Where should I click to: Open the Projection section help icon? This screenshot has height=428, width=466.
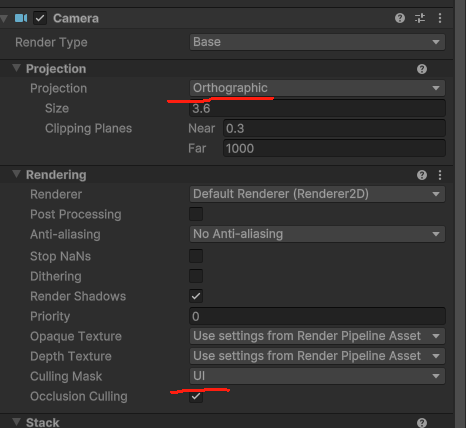pyautogui.click(x=422, y=69)
